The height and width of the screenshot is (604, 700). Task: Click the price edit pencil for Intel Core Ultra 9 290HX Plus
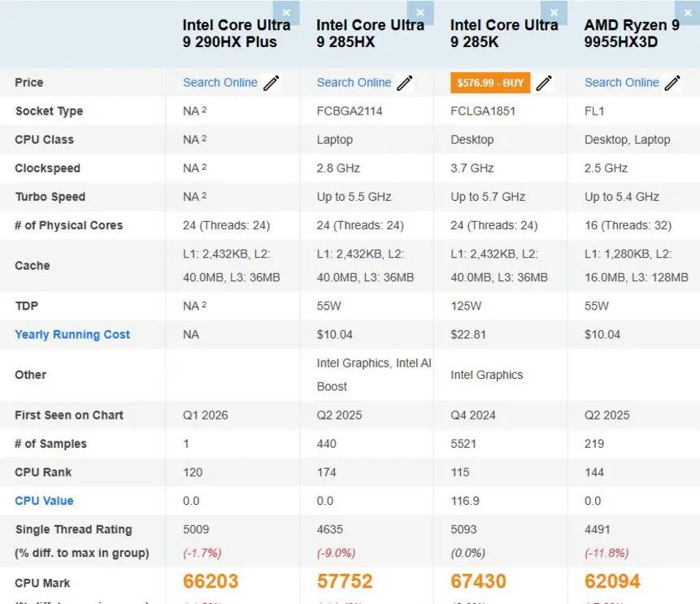pyautogui.click(x=271, y=82)
